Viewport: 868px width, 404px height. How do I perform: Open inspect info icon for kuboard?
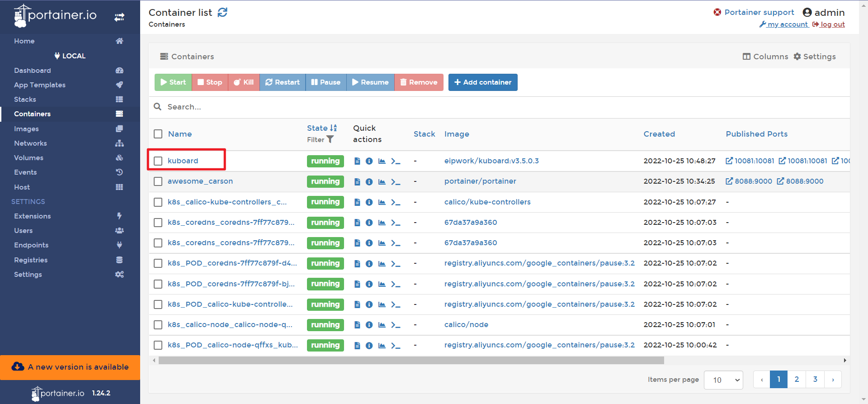pyautogui.click(x=369, y=161)
